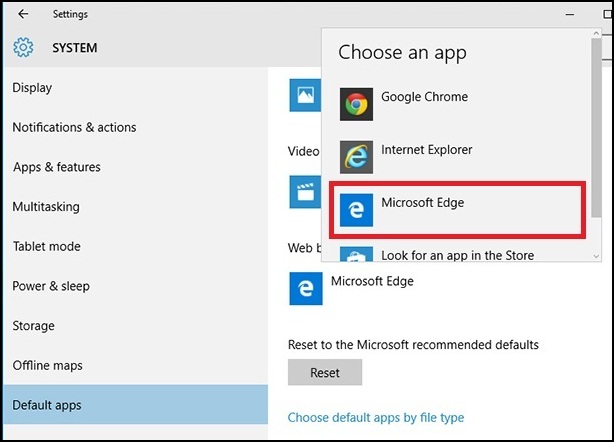The height and width of the screenshot is (442, 614).
Task: Select Default apps in sidebar
Action: [x=135, y=404]
